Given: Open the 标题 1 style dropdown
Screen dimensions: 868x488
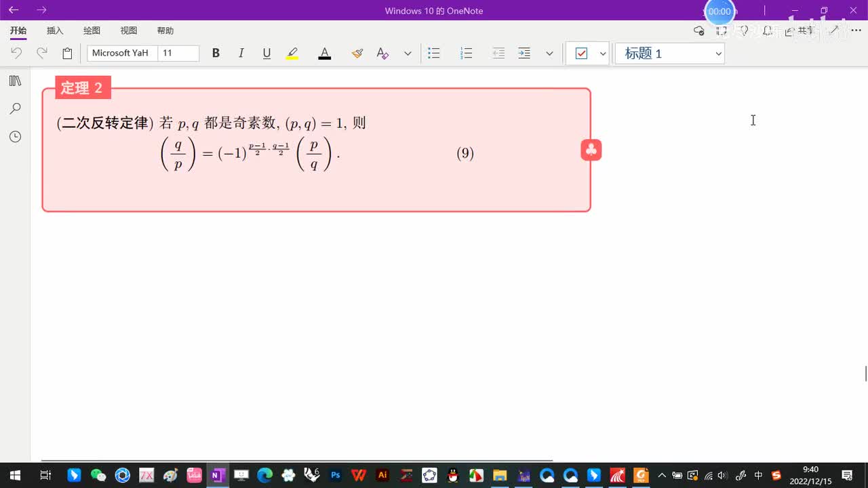Looking at the screenshot, I should point(670,54).
